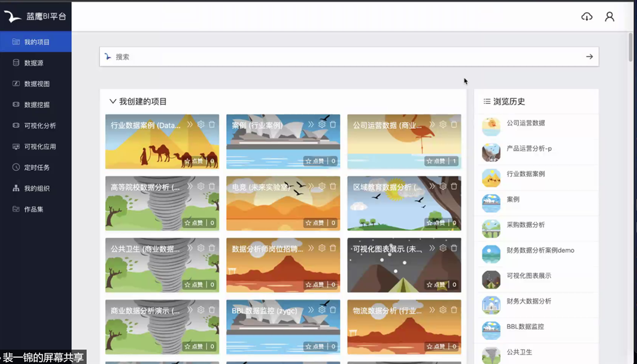Image resolution: width=637 pixels, height=364 pixels.
Task: Collapse the 我创建的项目 section
Action: 113,101
